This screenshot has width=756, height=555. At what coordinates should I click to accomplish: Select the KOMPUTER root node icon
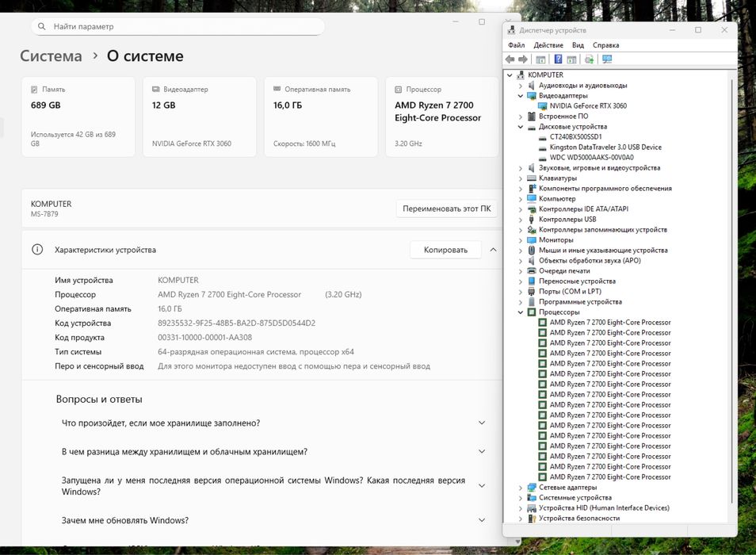520,75
